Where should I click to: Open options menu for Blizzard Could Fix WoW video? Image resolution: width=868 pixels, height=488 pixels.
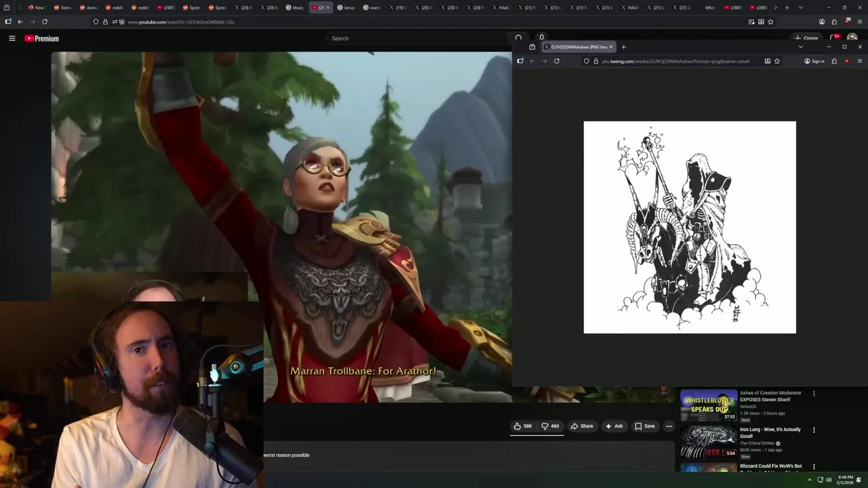tap(814, 466)
